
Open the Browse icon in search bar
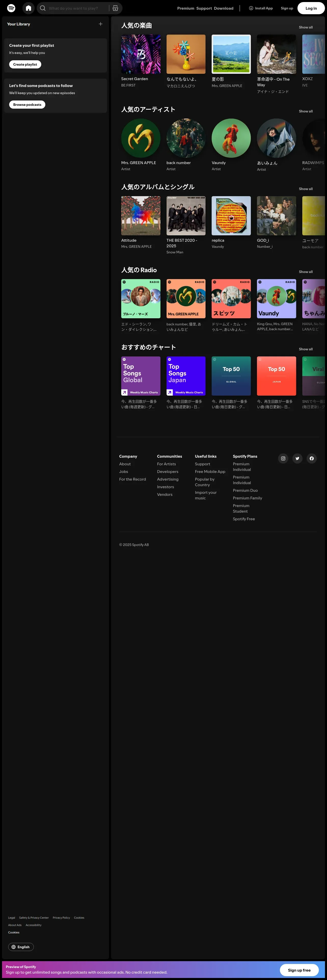(x=115, y=8)
